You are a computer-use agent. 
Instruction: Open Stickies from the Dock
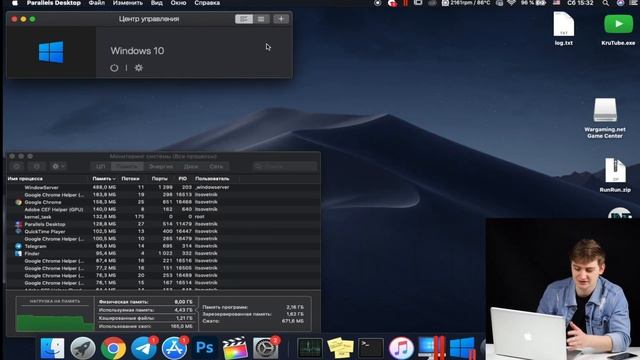[340, 348]
